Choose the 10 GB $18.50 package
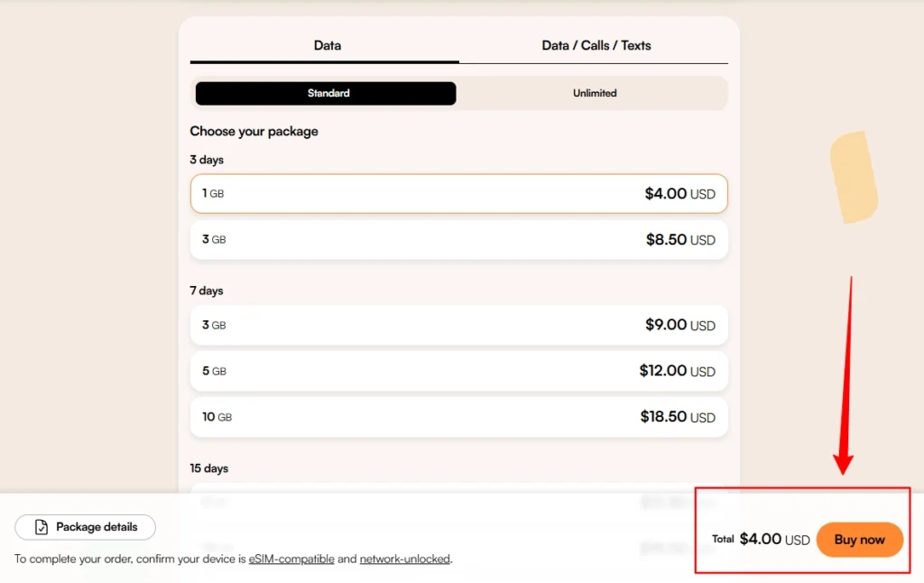This screenshot has height=583, width=924. pyautogui.click(x=458, y=417)
